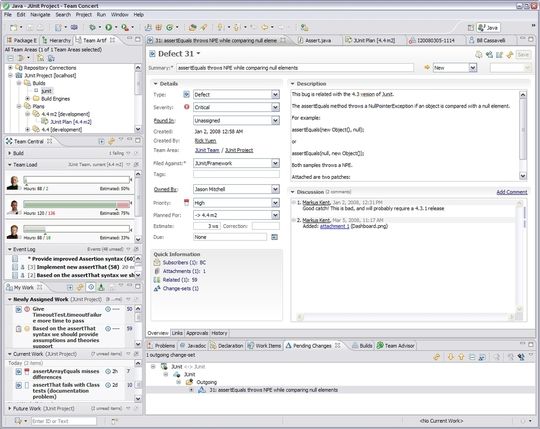Screen dimensions: 540x429
Task: Open the Team Advisor tab
Action: (396, 346)
